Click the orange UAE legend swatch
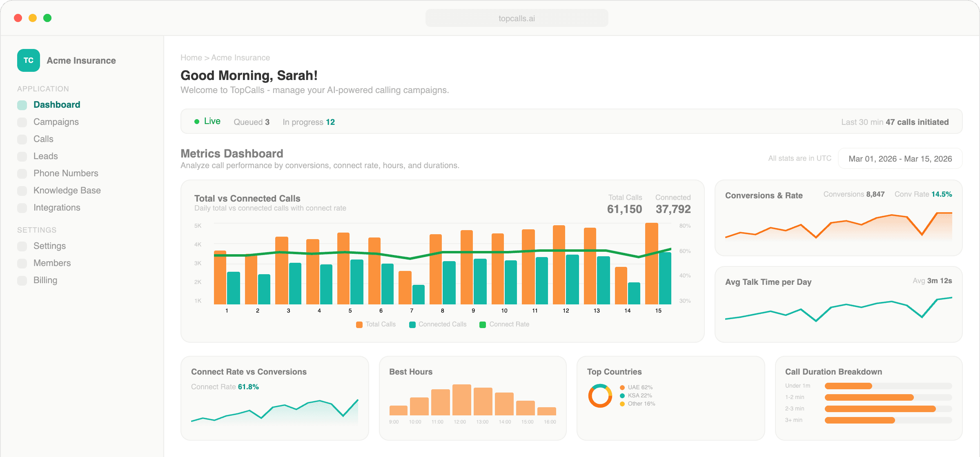 (x=621, y=388)
